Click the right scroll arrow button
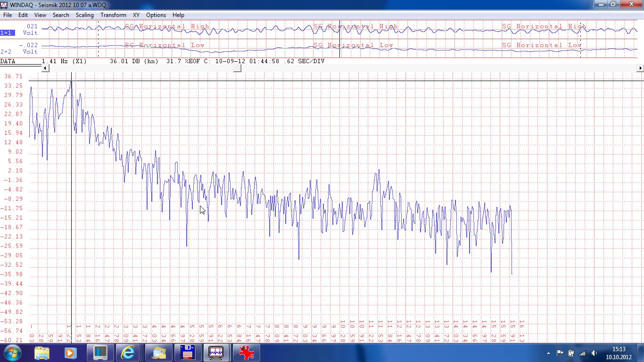The width and height of the screenshot is (644, 362). pyautogui.click(x=640, y=68)
